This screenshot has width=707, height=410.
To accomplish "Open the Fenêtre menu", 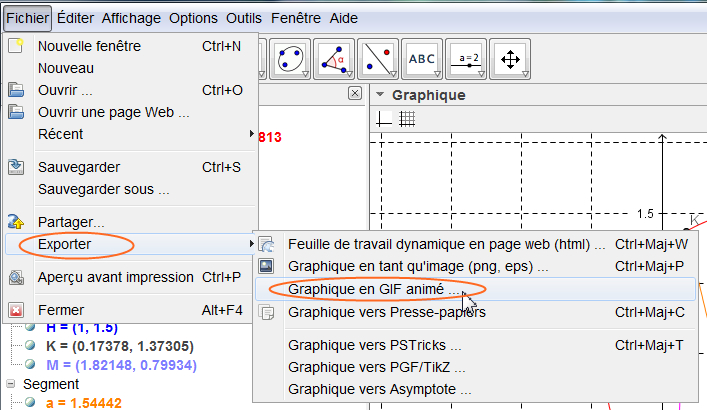I will pyautogui.click(x=296, y=18).
